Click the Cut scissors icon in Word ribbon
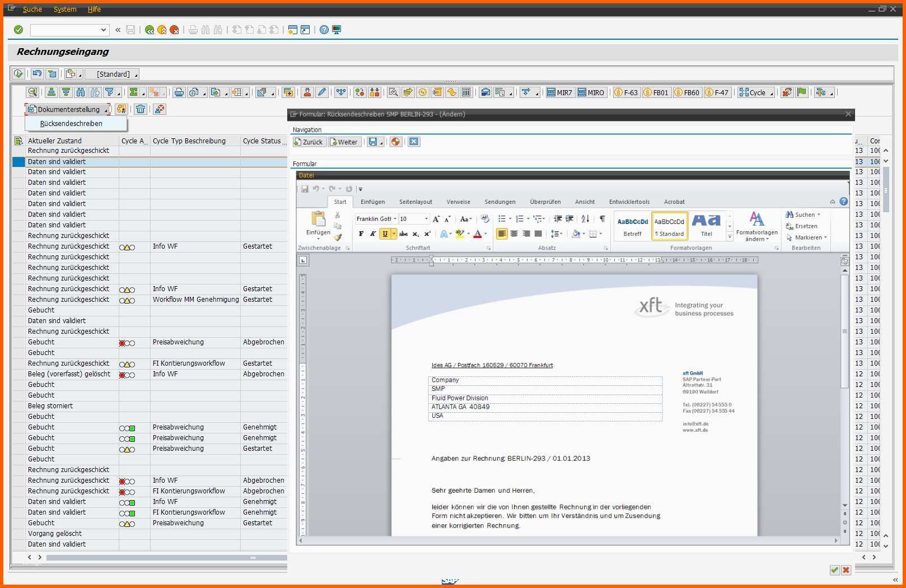Screen dimensions: 906x588 337,215
